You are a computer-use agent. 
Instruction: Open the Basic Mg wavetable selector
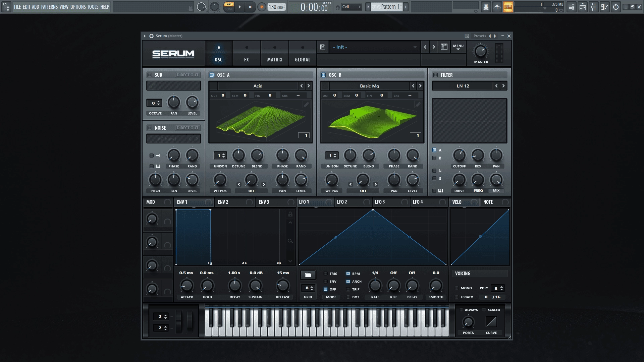tap(369, 86)
